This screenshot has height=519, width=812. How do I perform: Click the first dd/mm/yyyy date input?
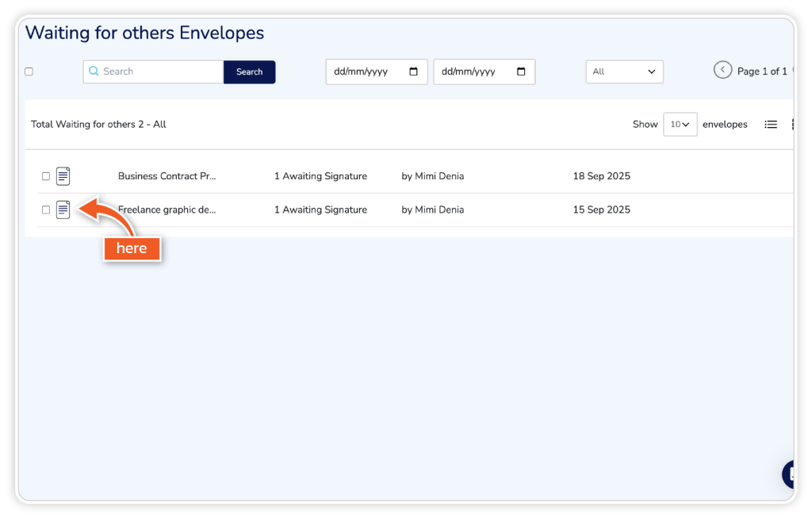point(369,71)
